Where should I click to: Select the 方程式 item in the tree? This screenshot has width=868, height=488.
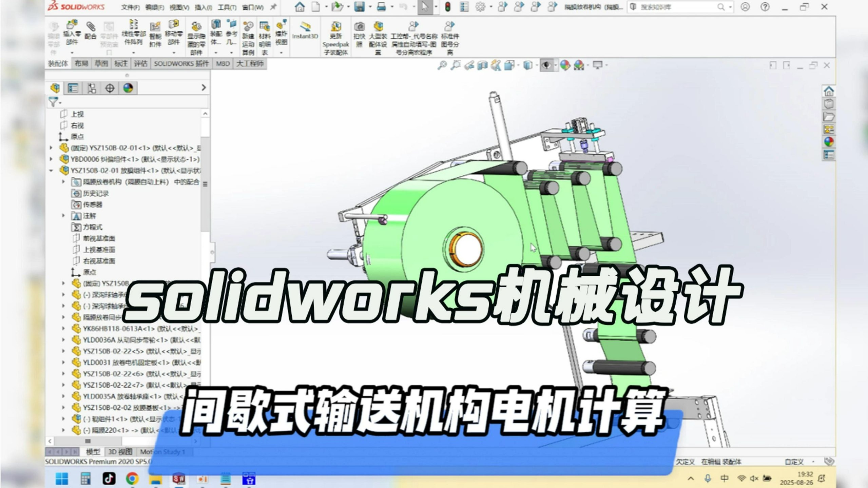tap(87, 227)
